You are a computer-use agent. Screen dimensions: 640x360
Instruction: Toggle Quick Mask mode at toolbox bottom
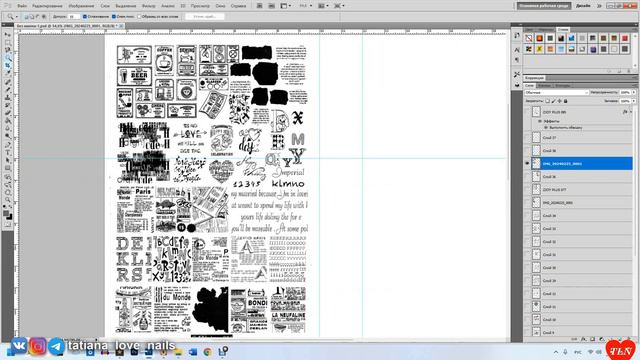tap(8, 224)
